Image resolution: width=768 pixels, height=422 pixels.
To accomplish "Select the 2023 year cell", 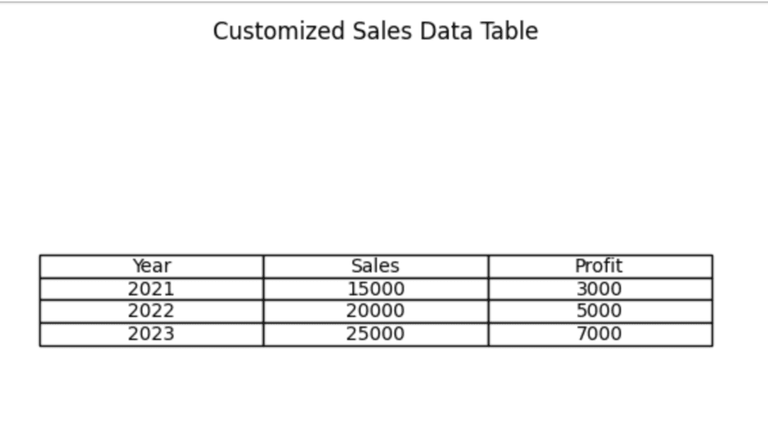I will click(x=151, y=334).
